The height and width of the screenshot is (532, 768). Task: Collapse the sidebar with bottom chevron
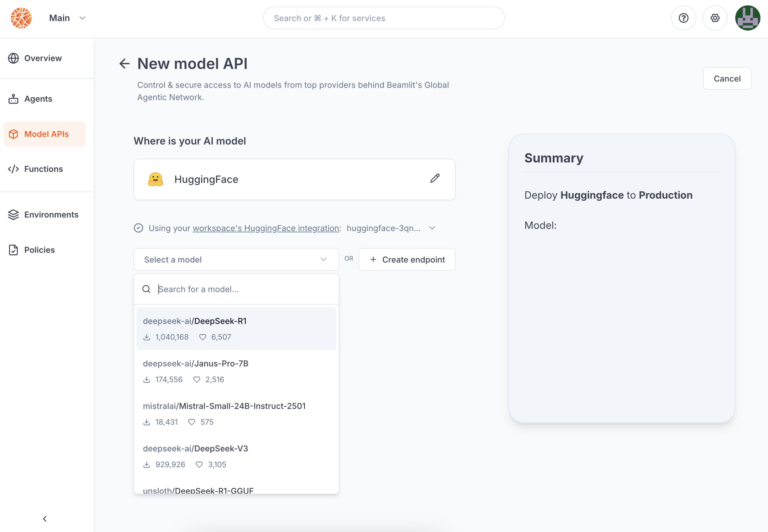pos(45,519)
